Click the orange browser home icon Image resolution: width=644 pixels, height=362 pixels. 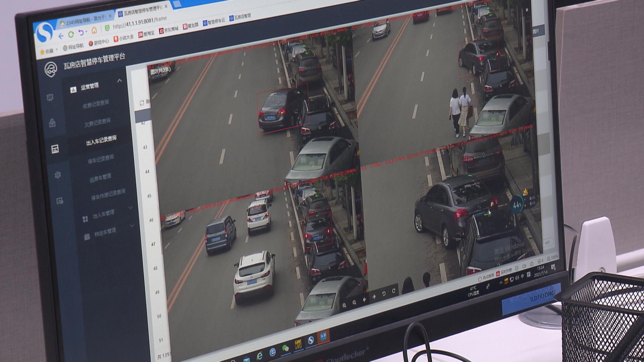click(x=94, y=31)
